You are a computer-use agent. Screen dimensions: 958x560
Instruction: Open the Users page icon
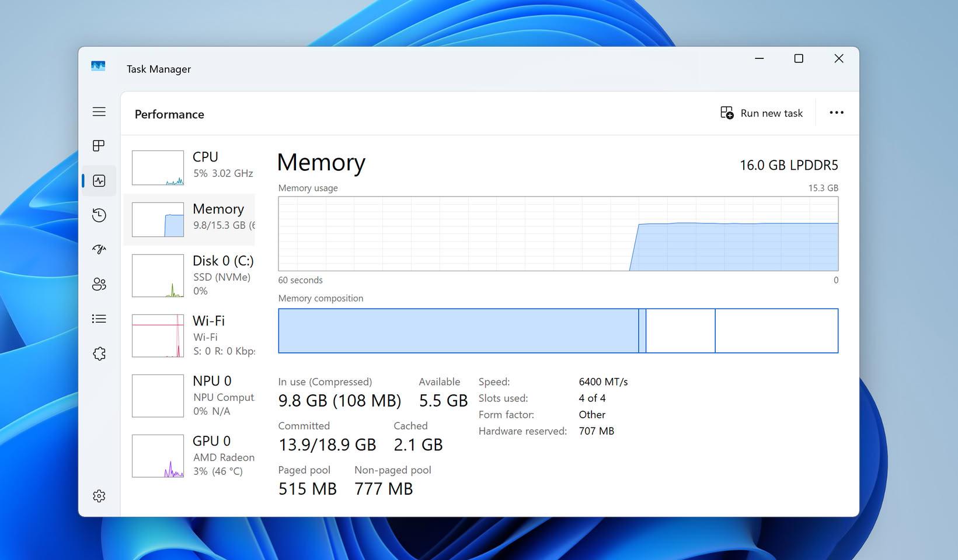[99, 284]
